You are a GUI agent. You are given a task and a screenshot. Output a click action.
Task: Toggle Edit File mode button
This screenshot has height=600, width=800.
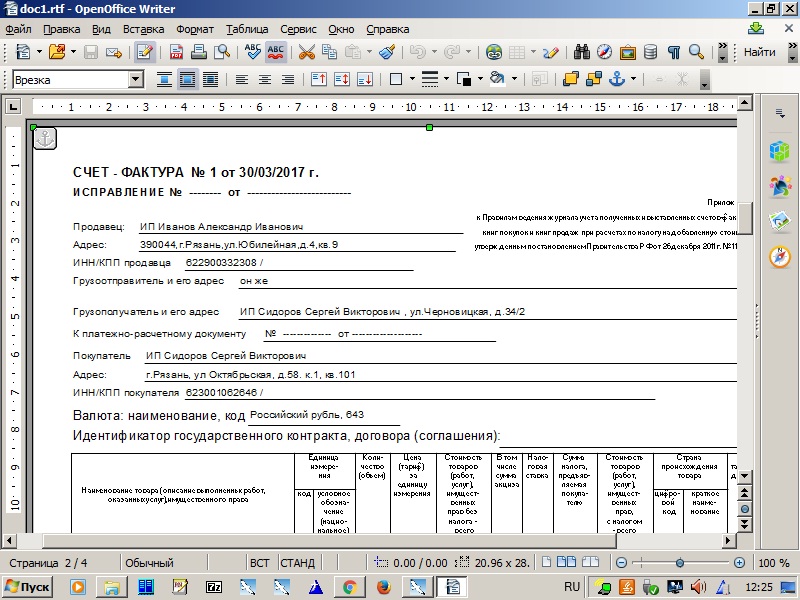pyautogui.click(x=145, y=52)
